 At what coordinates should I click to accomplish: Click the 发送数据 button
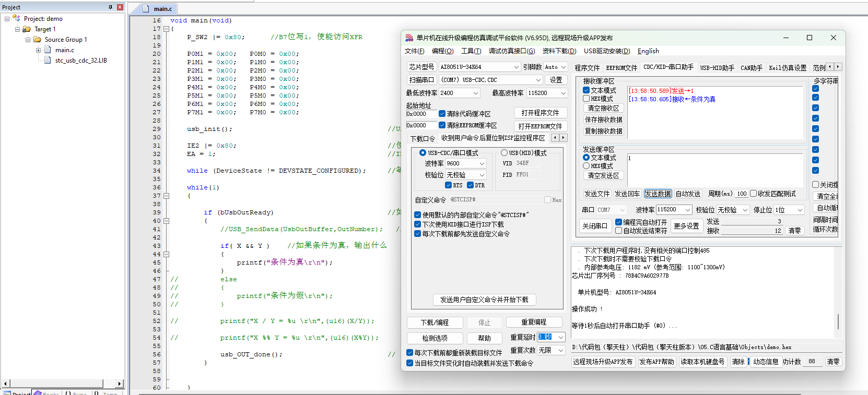click(x=658, y=194)
